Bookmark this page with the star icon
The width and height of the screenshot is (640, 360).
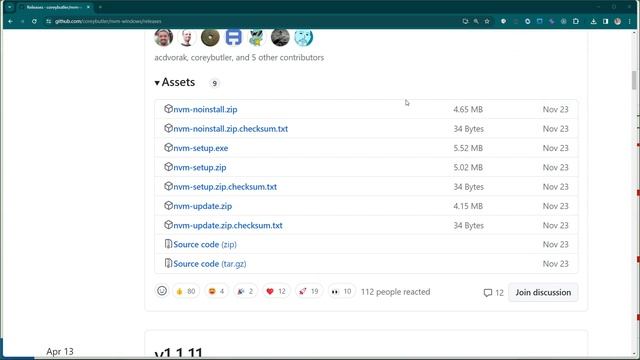click(487, 21)
